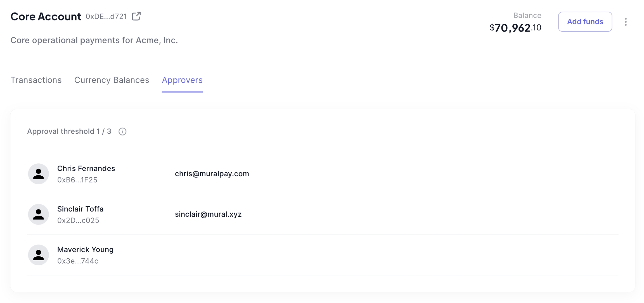Click wallet address 0x3e...744c
The image size is (644, 303).
pos(78,261)
